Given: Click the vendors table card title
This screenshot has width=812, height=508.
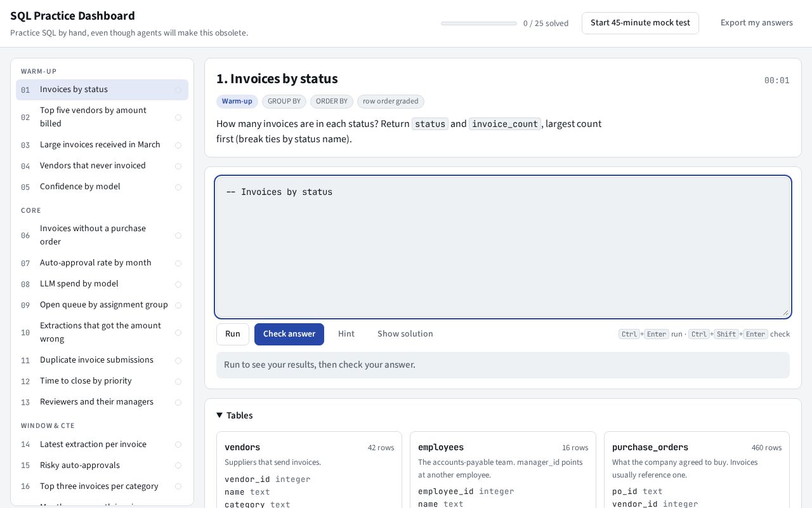Looking at the screenshot, I should [242, 448].
